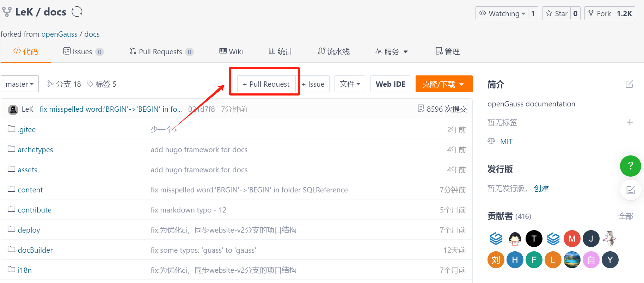Expand the 文件 dropdown menu
The image size is (644, 283).
(349, 84)
